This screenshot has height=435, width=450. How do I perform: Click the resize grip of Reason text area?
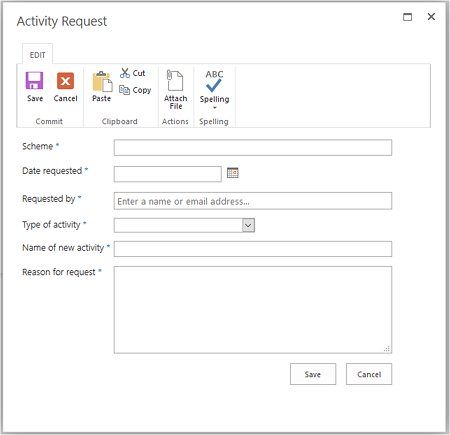pos(387,349)
